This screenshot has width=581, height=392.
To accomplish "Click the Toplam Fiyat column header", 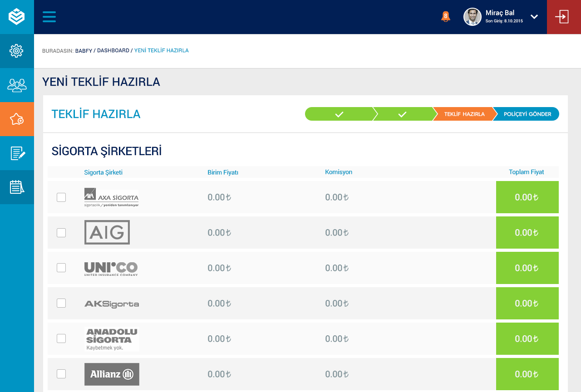I will [527, 172].
